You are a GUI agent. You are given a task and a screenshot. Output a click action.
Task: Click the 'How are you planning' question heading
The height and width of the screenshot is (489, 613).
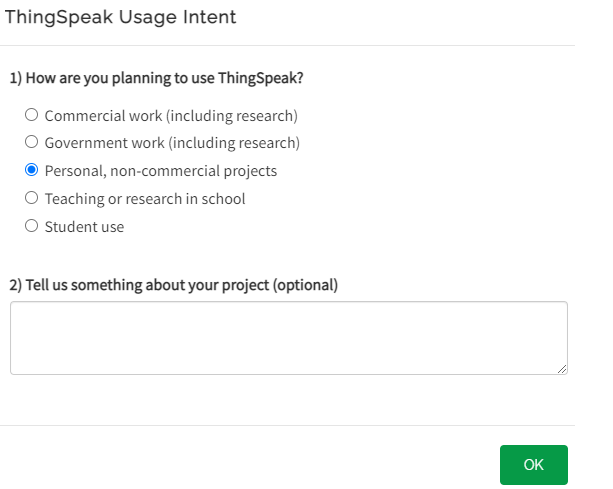click(156, 78)
